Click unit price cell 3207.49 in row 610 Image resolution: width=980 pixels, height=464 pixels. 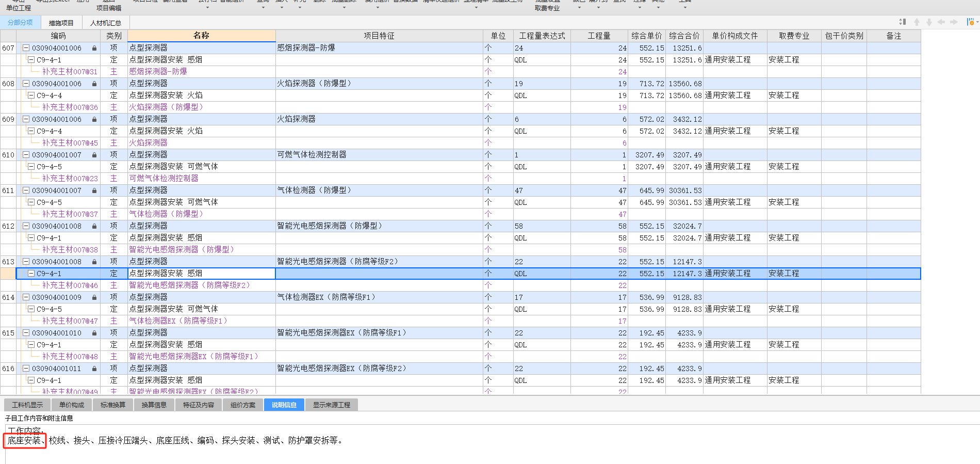tap(647, 155)
